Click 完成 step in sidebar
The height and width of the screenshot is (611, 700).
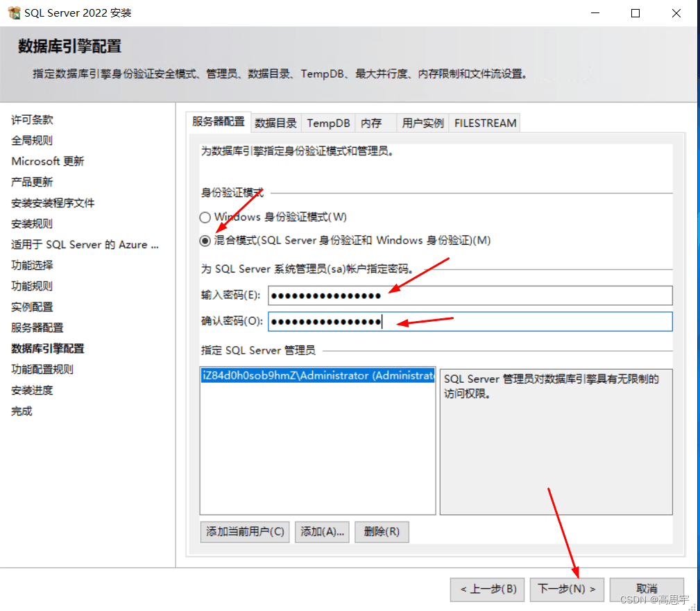[22, 411]
